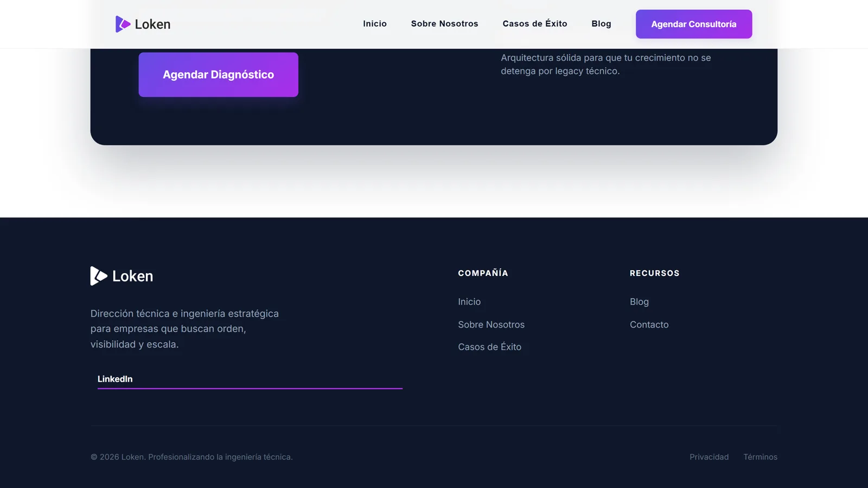
Task: Click the '© 2026 Loken' copyright text
Action: pyautogui.click(x=192, y=457)
